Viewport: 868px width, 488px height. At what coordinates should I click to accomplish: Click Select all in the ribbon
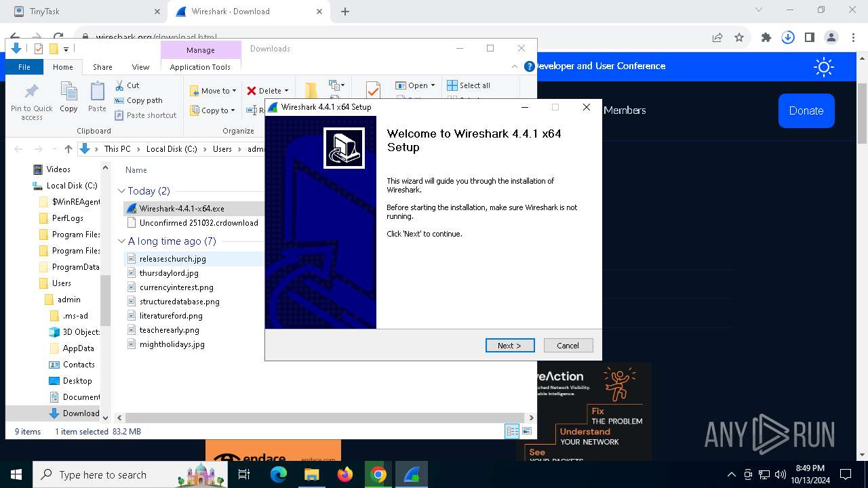click(x=468, y=85)
